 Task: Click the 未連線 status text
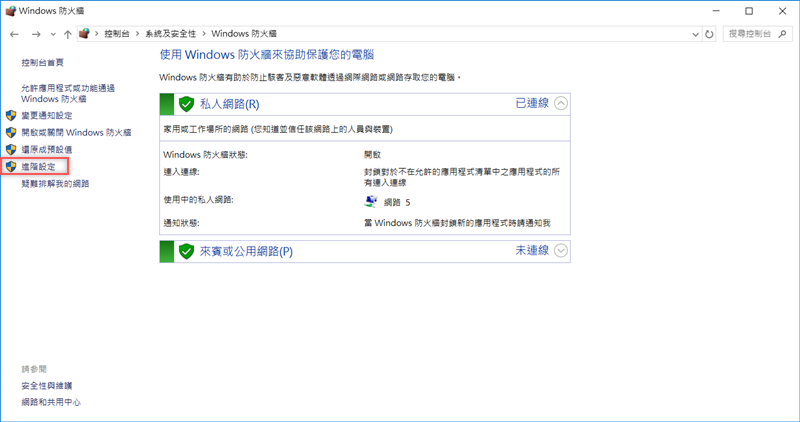(x=532, y=250)
